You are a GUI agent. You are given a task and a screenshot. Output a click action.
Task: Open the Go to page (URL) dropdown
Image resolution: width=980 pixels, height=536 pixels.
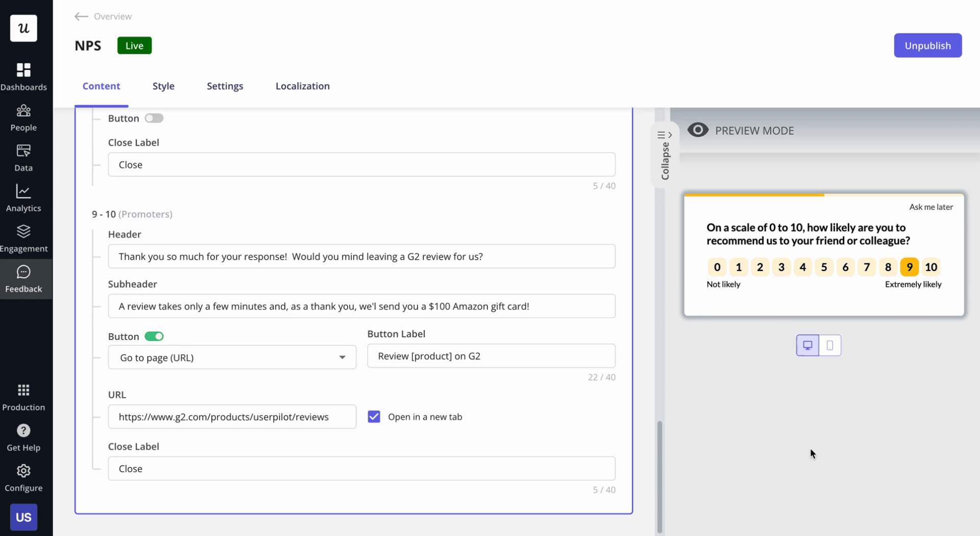click(232, 357)
